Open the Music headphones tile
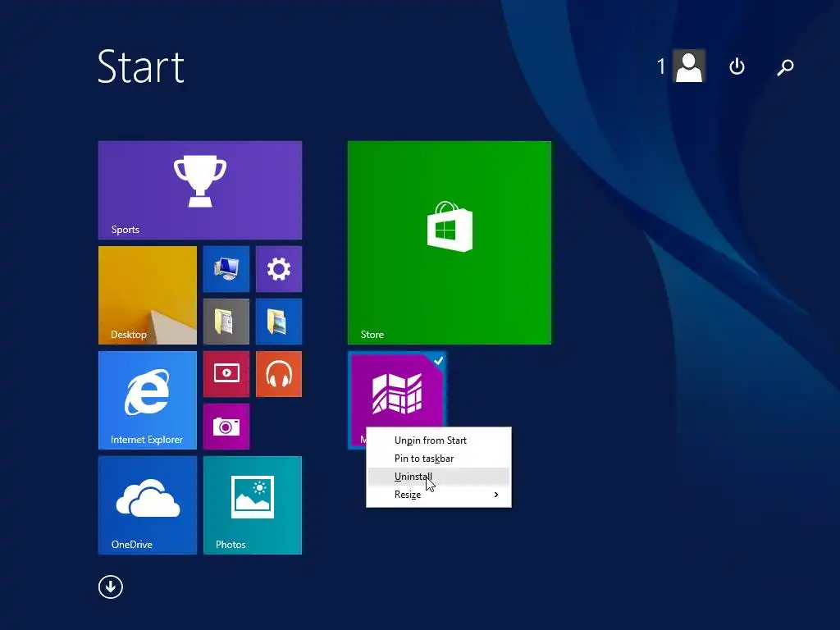The height and width of the screenshot is (630, 840). [279, 374]
